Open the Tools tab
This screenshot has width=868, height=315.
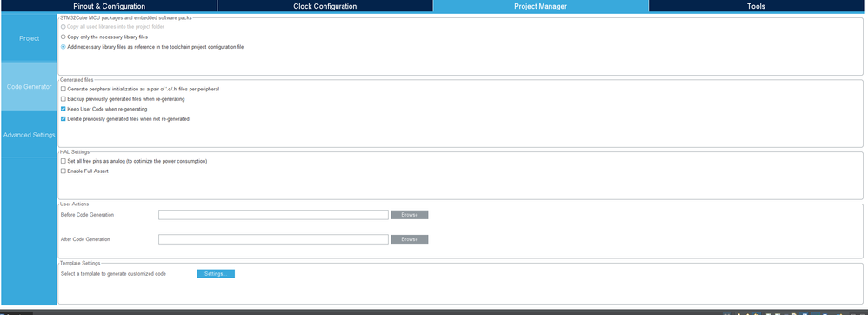click(756, 6)
